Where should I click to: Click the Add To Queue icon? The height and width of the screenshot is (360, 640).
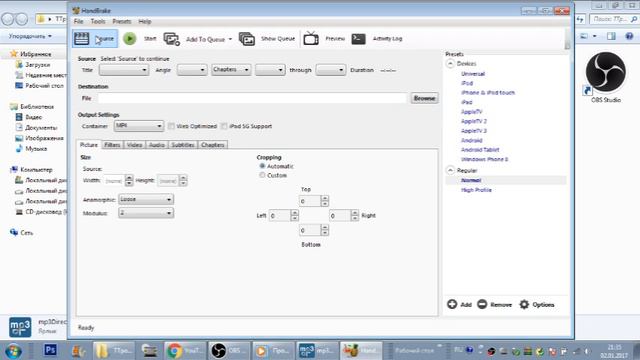171,39
